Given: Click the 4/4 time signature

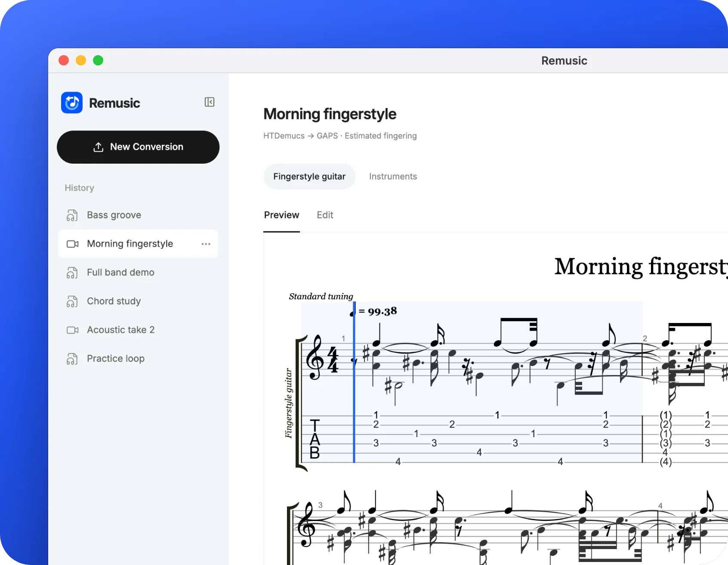Looking at the screenshot, I should [x=333, y=359].
